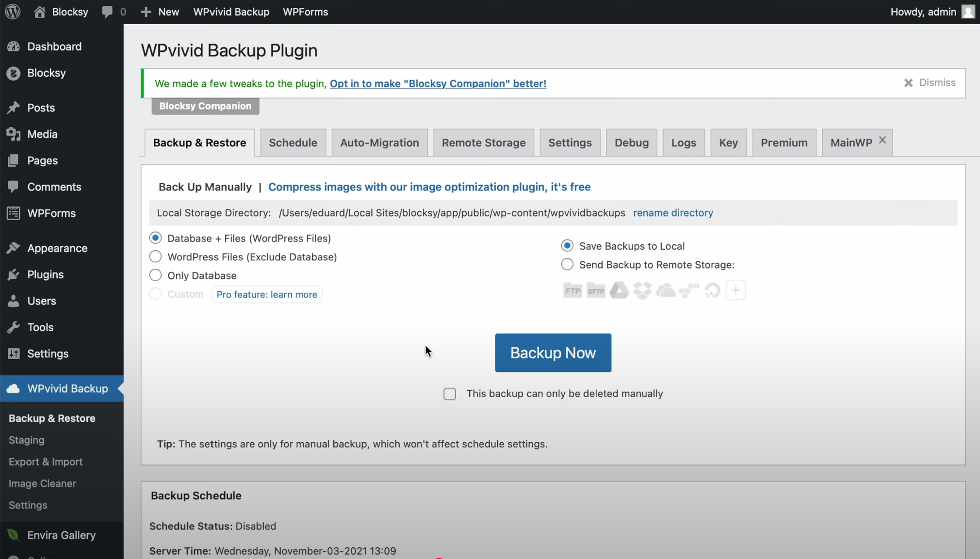Screen dimensions: 980x559
Task: Click the FTP remote storage icon
Action: click(572, 291)
